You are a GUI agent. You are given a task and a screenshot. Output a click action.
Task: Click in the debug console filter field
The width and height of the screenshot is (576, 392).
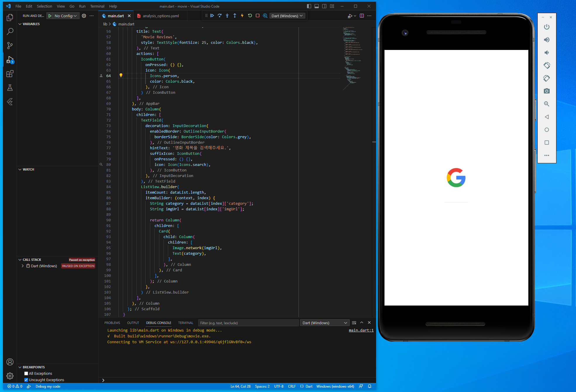pyautogui.click(x=248, y=323)
